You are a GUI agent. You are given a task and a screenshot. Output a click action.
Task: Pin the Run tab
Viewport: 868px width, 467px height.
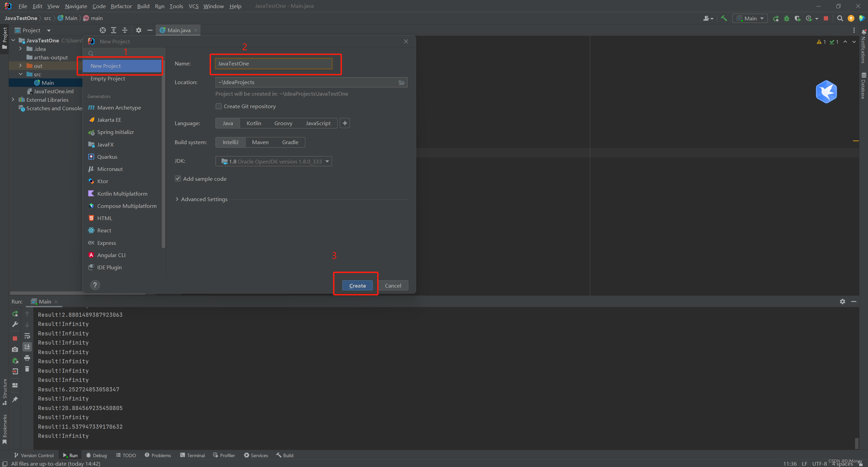point(15,400)
